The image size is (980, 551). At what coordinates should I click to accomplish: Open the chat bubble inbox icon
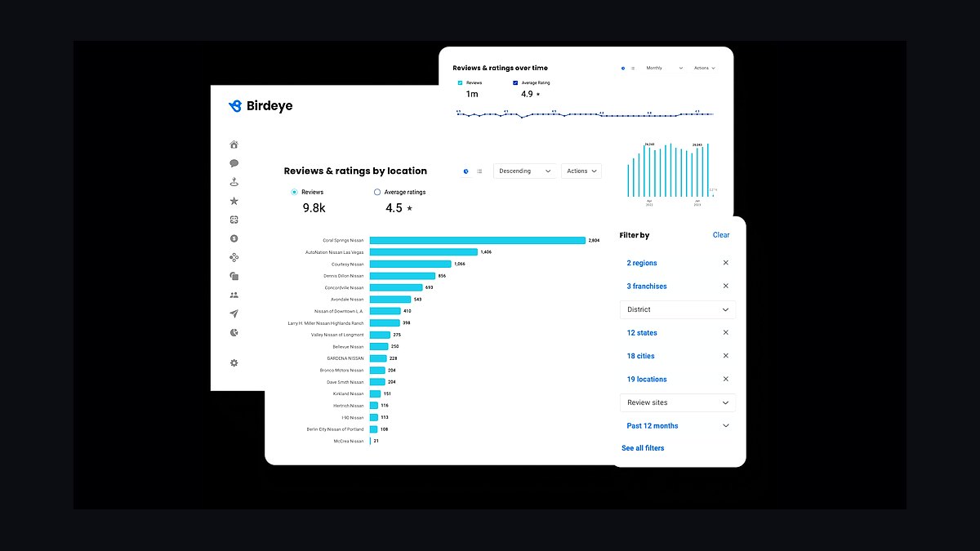tap(234, 163)
